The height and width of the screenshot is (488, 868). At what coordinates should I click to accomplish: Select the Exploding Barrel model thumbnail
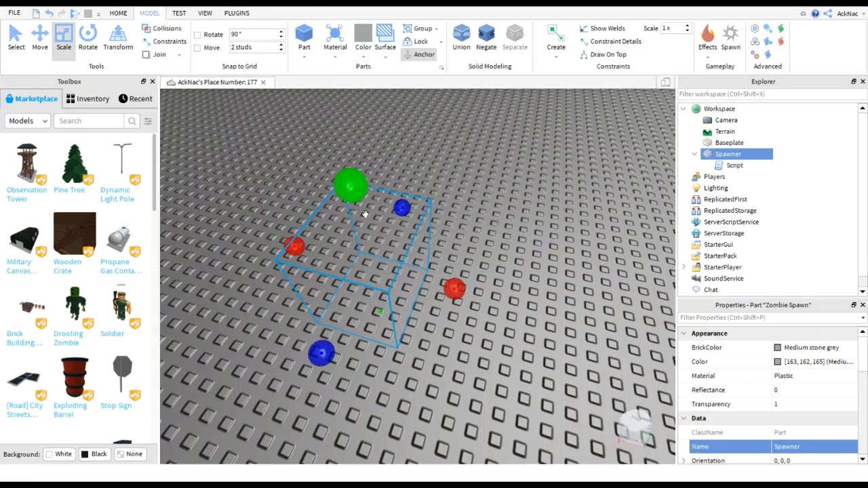tap(75, 378)
